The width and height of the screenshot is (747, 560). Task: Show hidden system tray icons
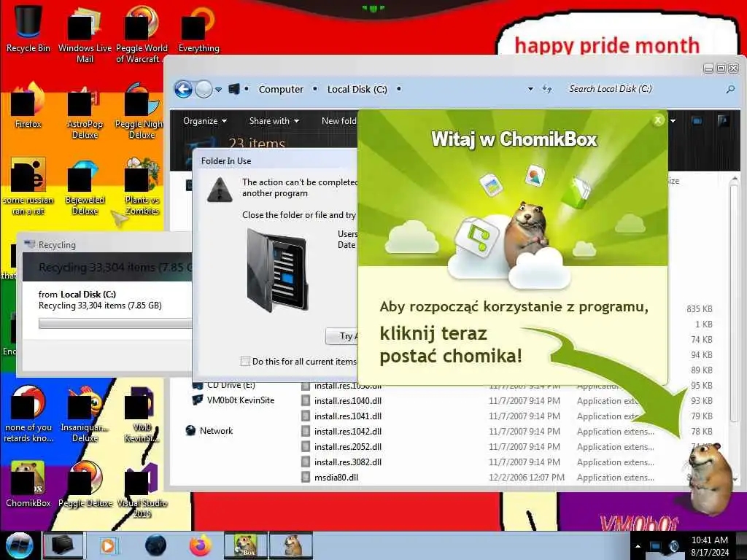(638, 546)
